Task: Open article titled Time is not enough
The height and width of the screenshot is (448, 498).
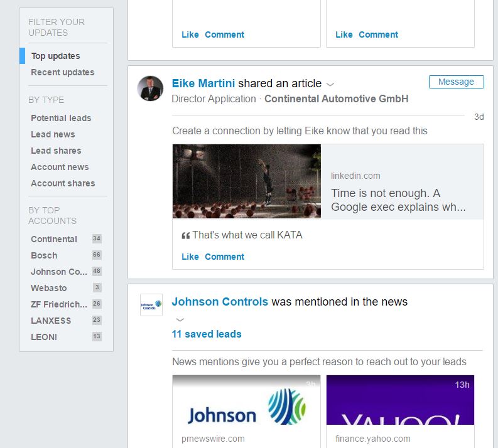Action: coord(398,200)
